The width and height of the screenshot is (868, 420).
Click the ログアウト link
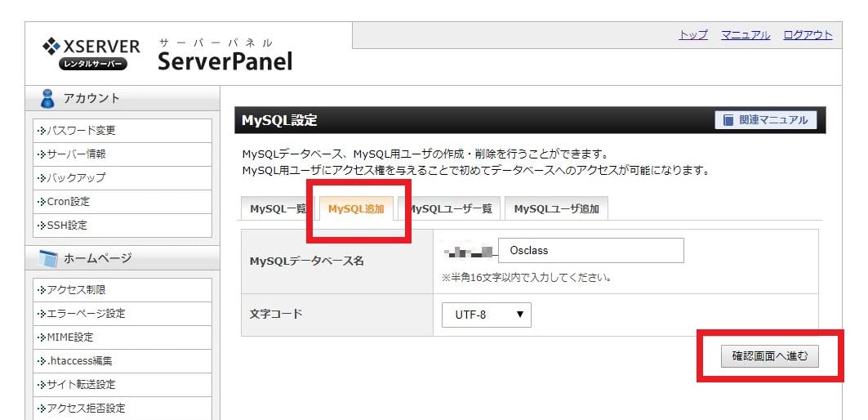pyautogui.click(x=808, y=35)
